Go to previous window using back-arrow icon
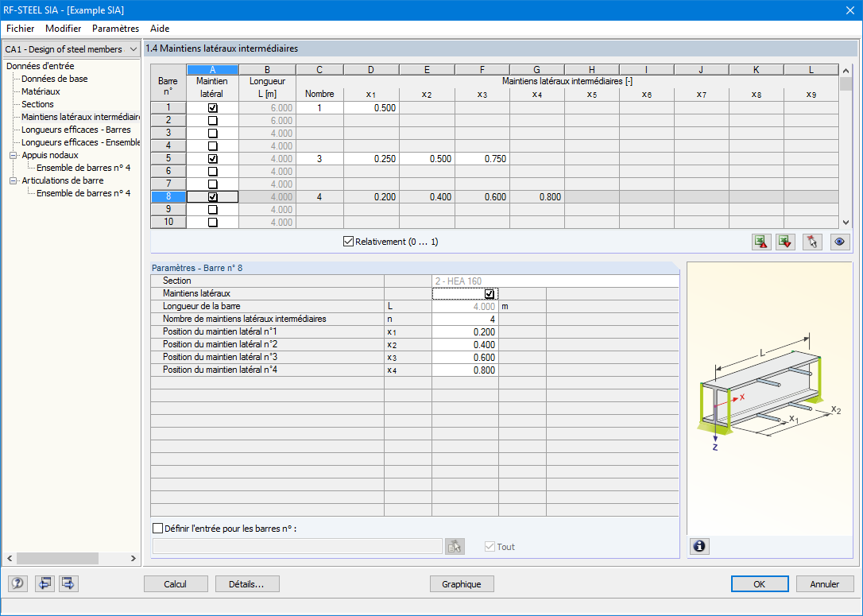This screenshot has width=863, height=616. [x=45, y=583]
